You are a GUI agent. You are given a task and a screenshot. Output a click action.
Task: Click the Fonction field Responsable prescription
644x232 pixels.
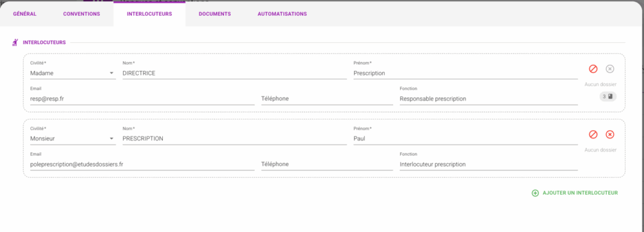click(489, 99)
